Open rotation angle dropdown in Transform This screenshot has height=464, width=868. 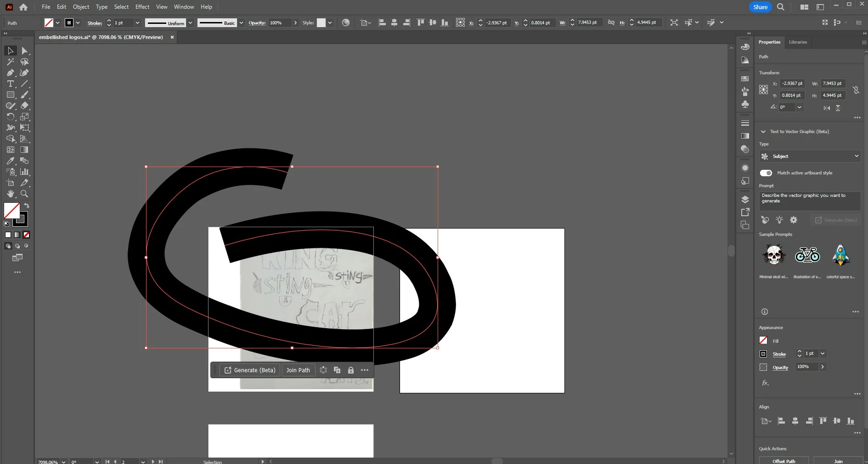800,107
